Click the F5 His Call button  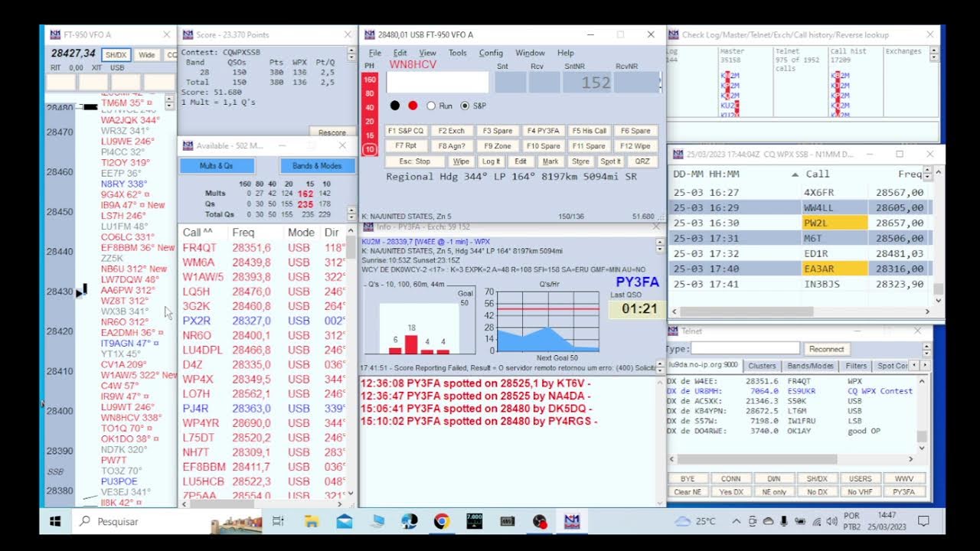point(590,131)
